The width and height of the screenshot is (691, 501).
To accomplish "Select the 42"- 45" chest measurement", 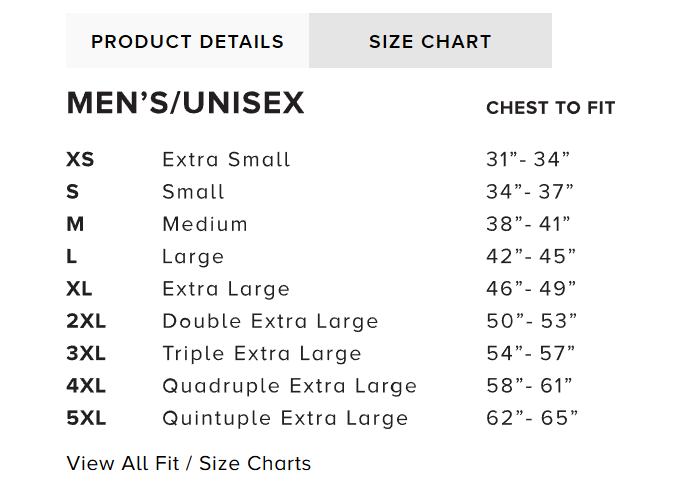I will pyautogui.click(x=531, y=256).
